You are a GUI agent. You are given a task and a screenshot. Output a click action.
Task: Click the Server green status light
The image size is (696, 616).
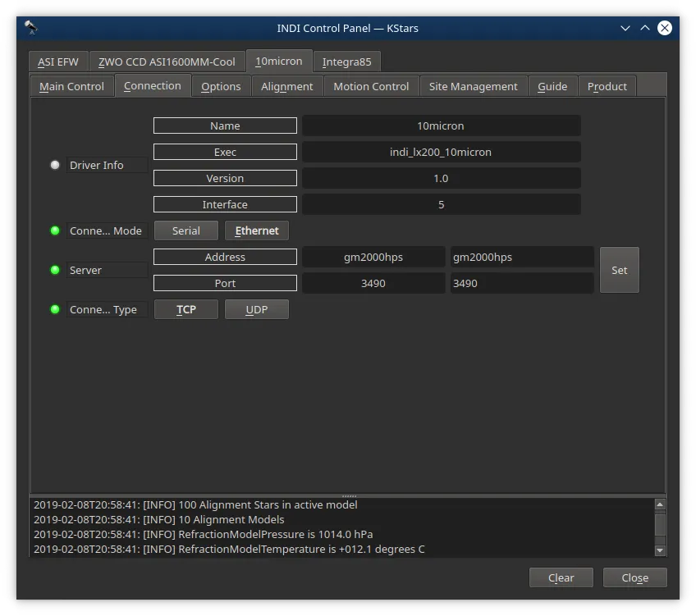point(55,270)
